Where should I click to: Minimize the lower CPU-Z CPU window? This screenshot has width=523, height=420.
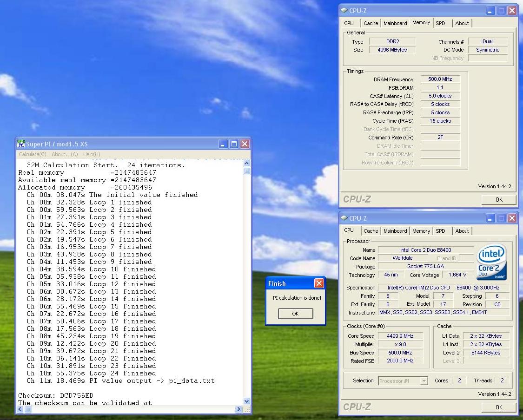click(x=490, y=218)
